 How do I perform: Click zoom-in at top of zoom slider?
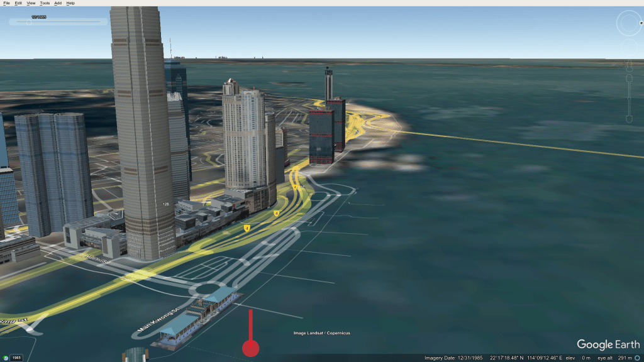pos(628,78)
